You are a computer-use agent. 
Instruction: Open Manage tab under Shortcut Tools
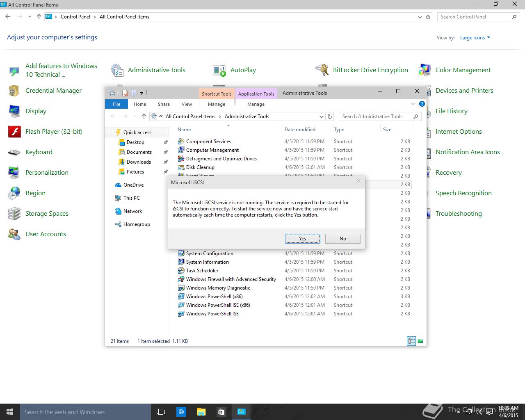click(x=217, y=104)
